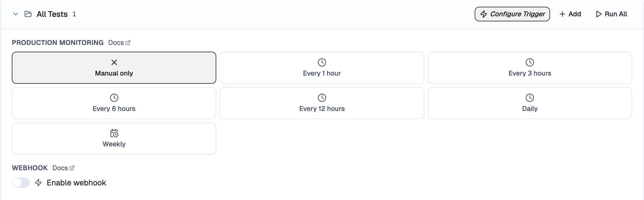The image size is (644, 200).
Task: Click the X icon on Manual only card
Action: 114,63
